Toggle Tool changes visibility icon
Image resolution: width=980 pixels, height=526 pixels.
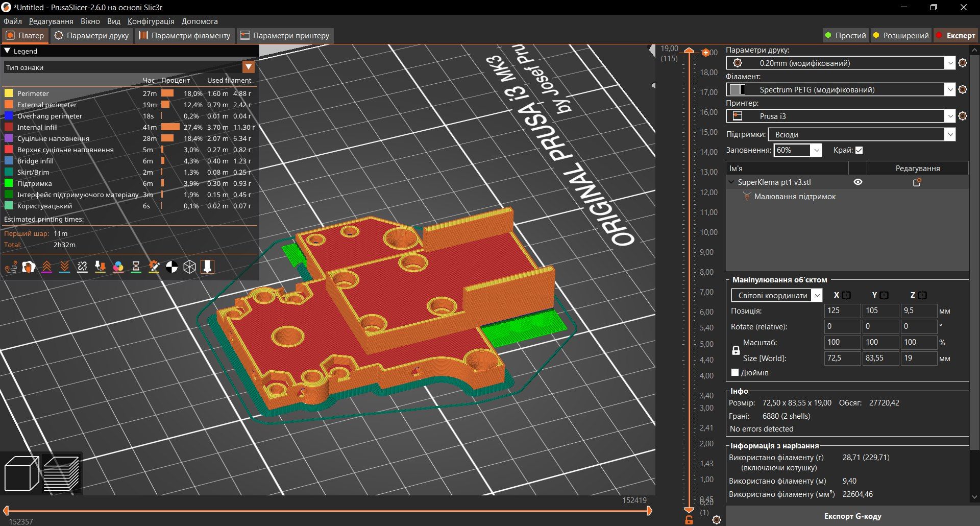coord(100,267)
